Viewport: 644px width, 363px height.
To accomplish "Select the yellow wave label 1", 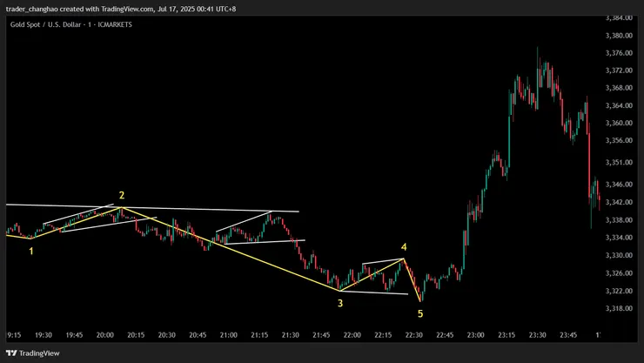I will coord(31,251).
